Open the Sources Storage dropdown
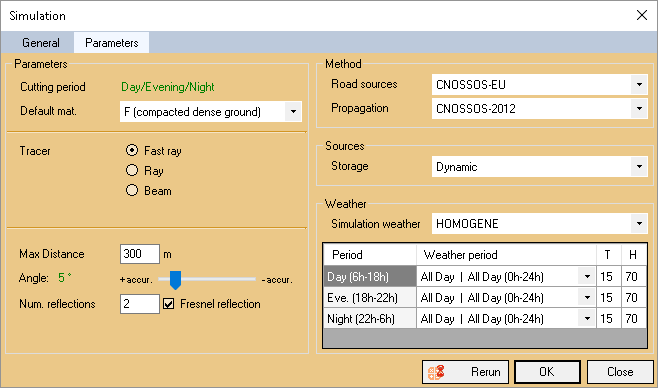The height and width of the screenshot is (388, 658). 639,167
